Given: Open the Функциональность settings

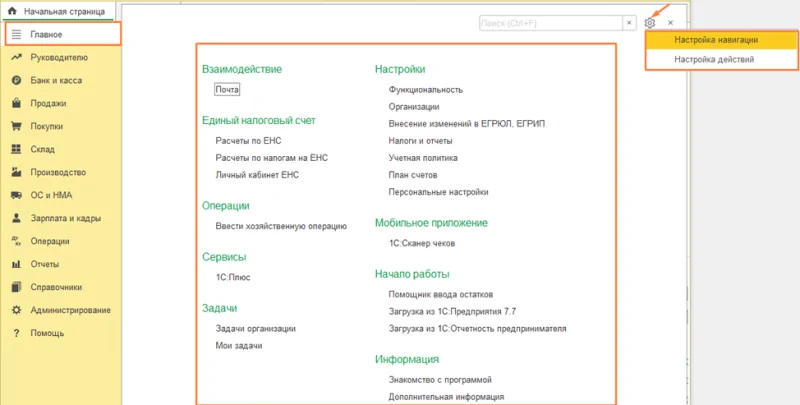Looking at the screenshot, I should point(426,90).
